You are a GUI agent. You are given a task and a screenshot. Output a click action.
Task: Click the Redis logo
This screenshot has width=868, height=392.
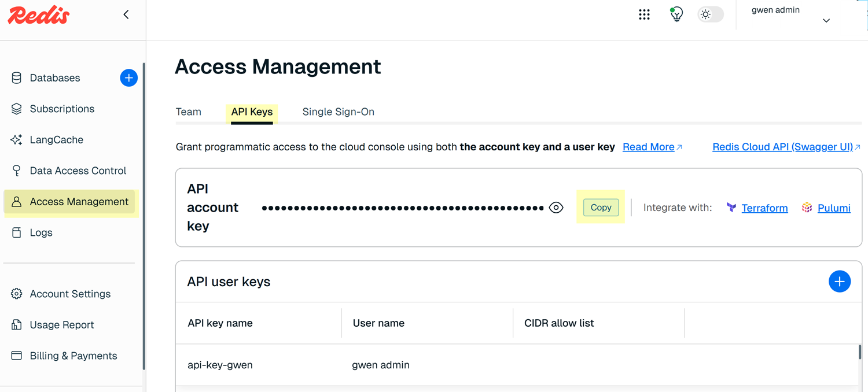39,15
